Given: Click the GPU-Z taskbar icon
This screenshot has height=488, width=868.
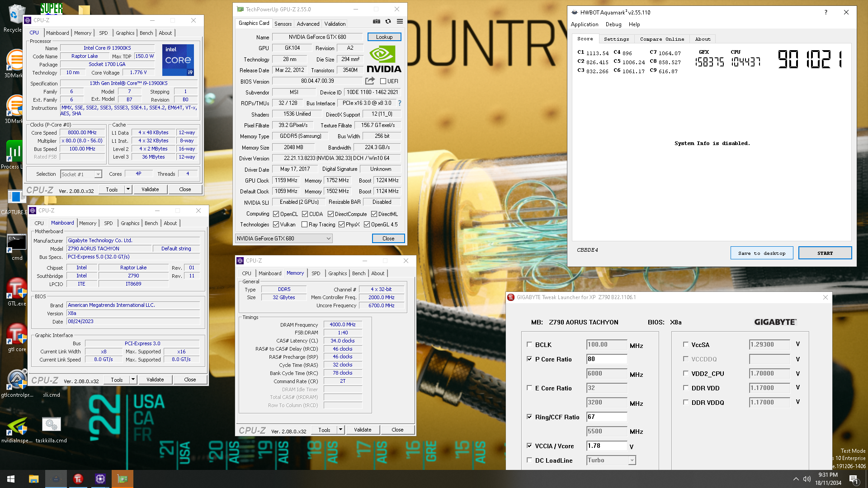Looking at the screenshot, I should click(x=123, y=479).
